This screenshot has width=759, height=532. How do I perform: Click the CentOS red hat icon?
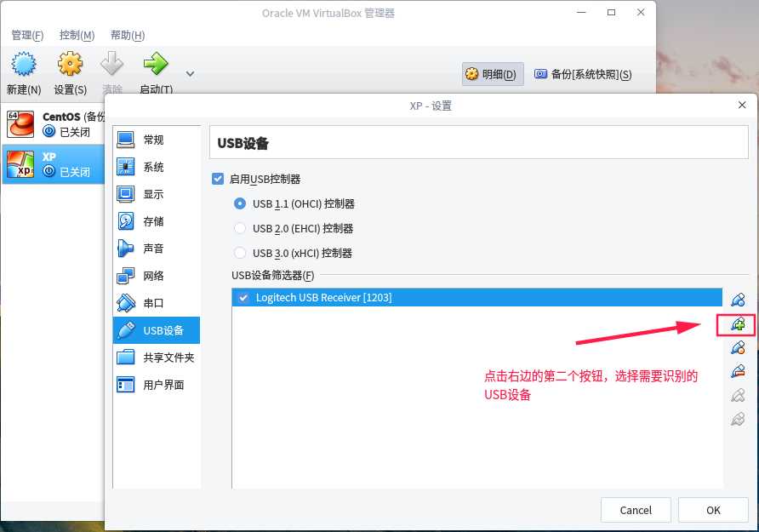tap(20, 124)
